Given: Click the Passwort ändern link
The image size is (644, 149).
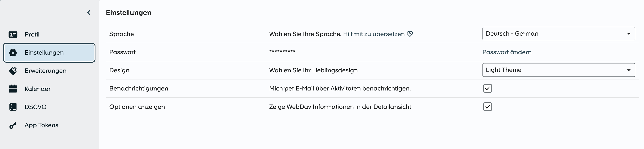Looking at the screenshot, I should pyautogui.click(x=507, y=52).
